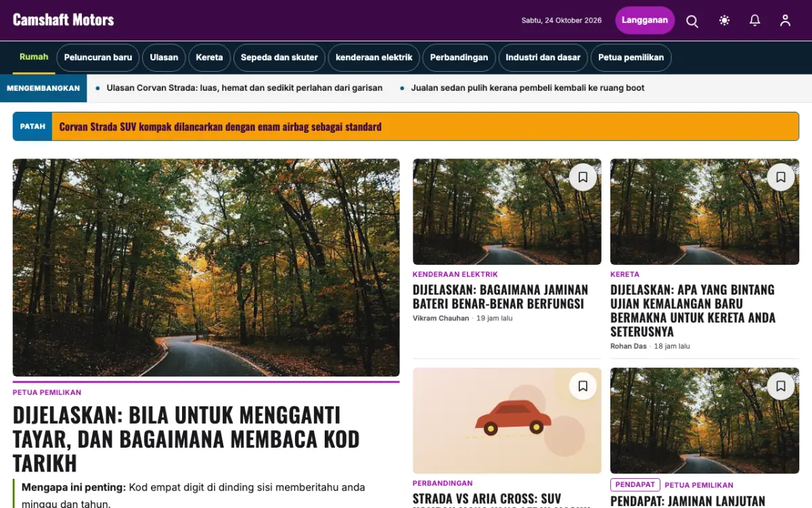812x508 pixels.
Task: Open author Vikram Chauhan
Action: pos(441,318)
